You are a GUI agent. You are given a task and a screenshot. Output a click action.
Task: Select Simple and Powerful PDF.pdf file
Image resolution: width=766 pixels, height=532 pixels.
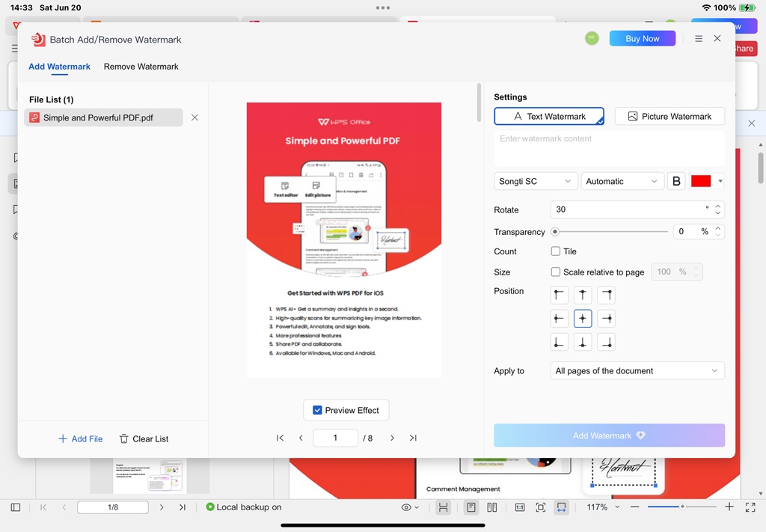pos(103,117)
